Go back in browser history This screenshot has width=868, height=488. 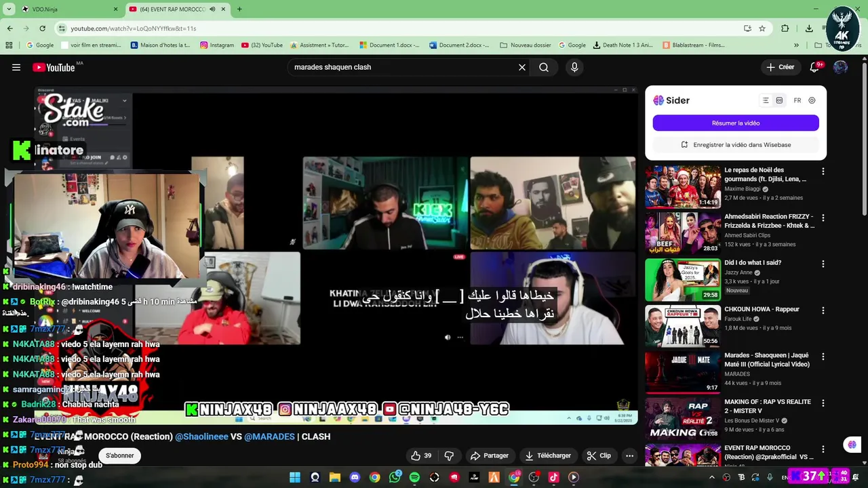[x=9, y=28]
